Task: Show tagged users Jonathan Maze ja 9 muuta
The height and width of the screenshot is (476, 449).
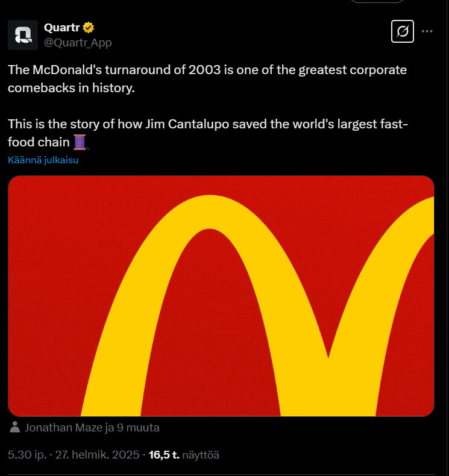Action: pos(92,428)
